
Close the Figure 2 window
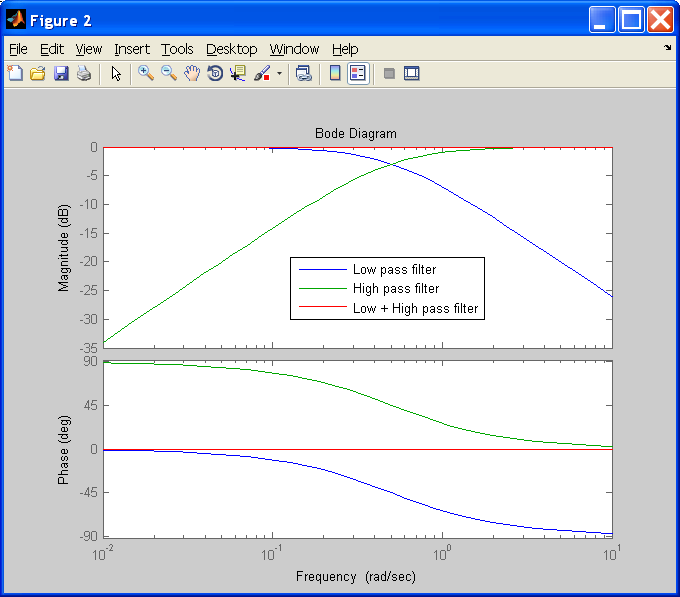[660, 20]
